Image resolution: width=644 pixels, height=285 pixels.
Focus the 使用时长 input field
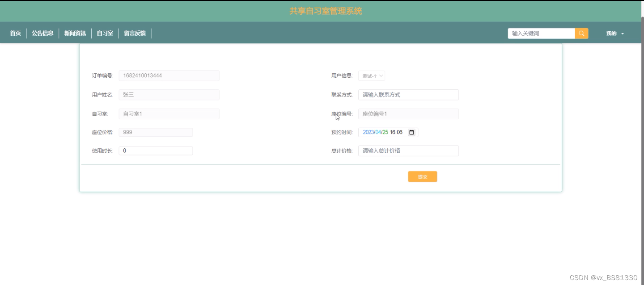156,151
